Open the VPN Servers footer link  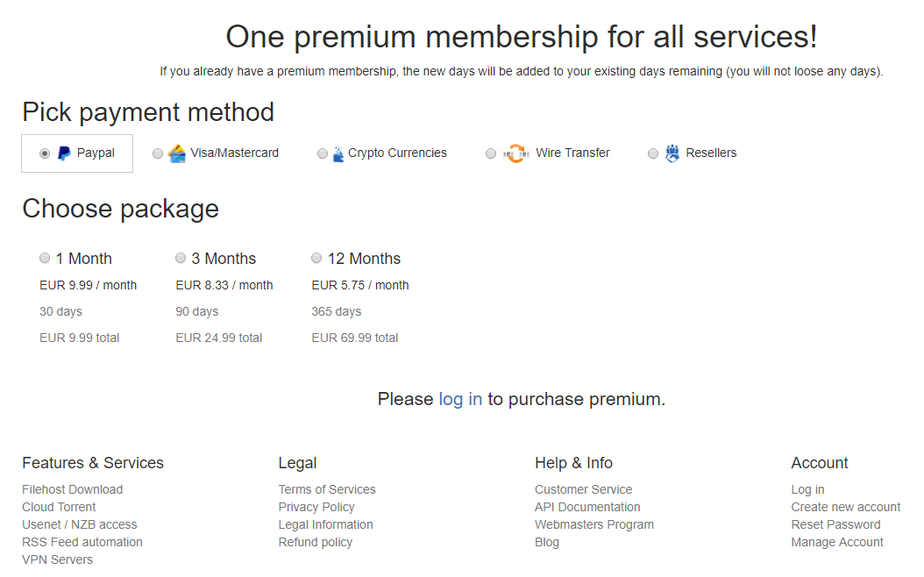pos(57,559)
